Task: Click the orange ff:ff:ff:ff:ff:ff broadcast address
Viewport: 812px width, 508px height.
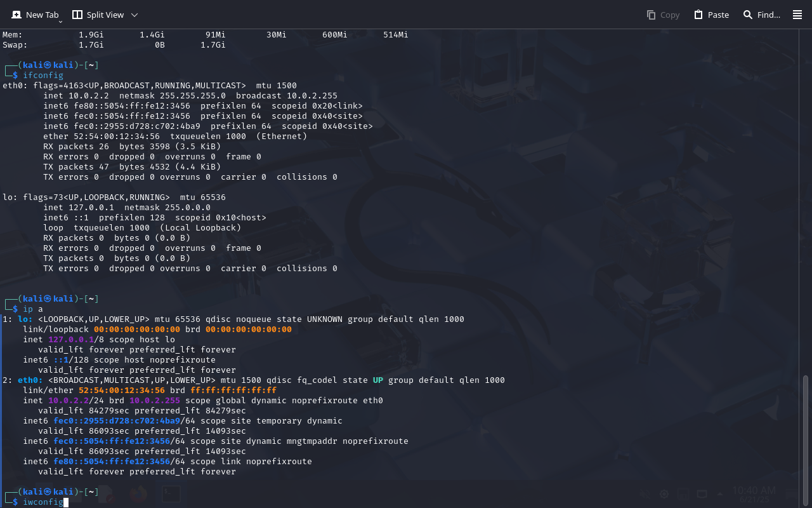Action: (233, 391)
